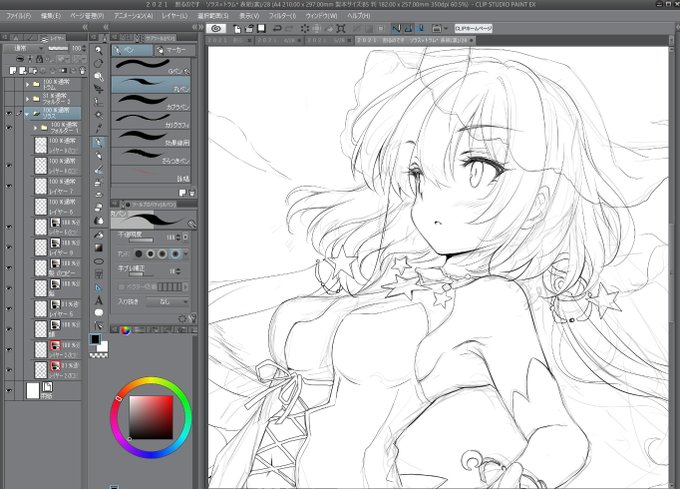Hide the フォルダー 1 folder
This screenshot has width=680, height=489.
tap(9, 128)
